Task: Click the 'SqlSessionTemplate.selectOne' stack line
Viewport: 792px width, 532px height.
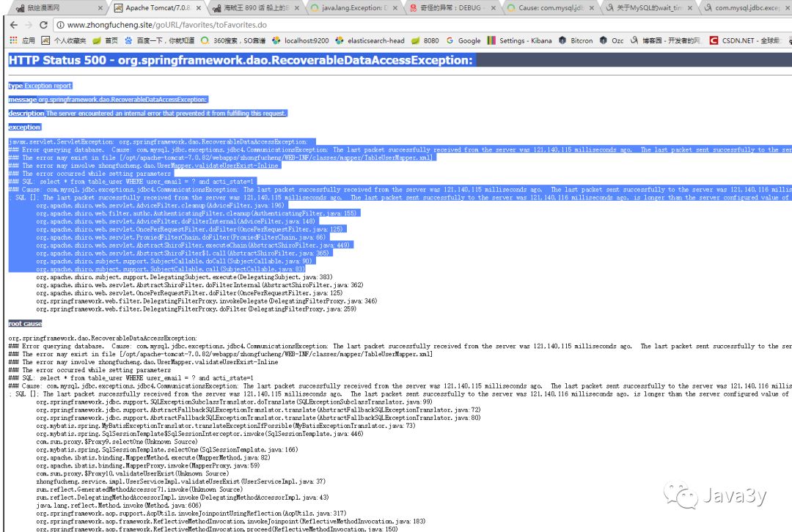Action: (x=166, y=449)
